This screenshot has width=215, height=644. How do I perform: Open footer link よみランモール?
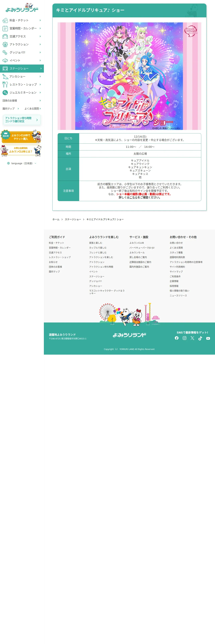tap(137, 252)
